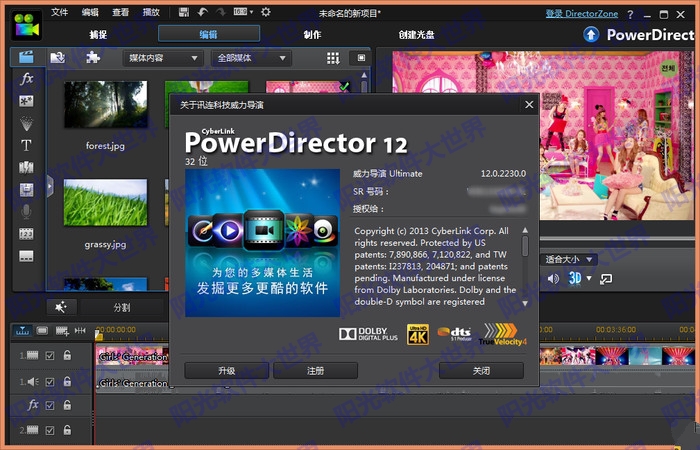Viewport: 700px width, 450px height.
Task: Toggle video track 1 checkbox
Action: tap(50, 356)
